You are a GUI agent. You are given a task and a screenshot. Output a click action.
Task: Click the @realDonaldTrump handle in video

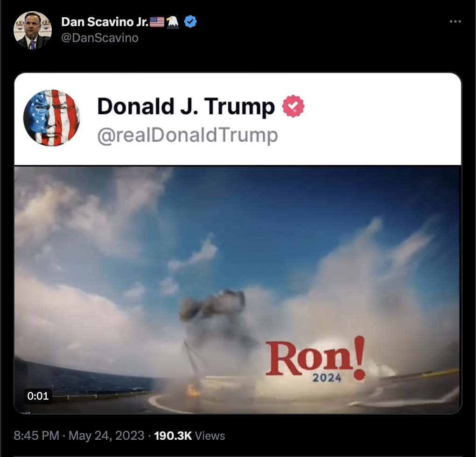(188, 135)
